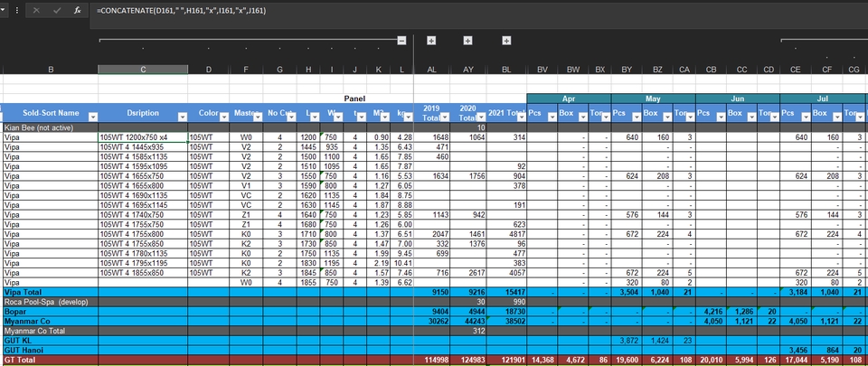Open the Sold-Sort Name filter dropdown
868x366 pixels.
coord(93,117)
